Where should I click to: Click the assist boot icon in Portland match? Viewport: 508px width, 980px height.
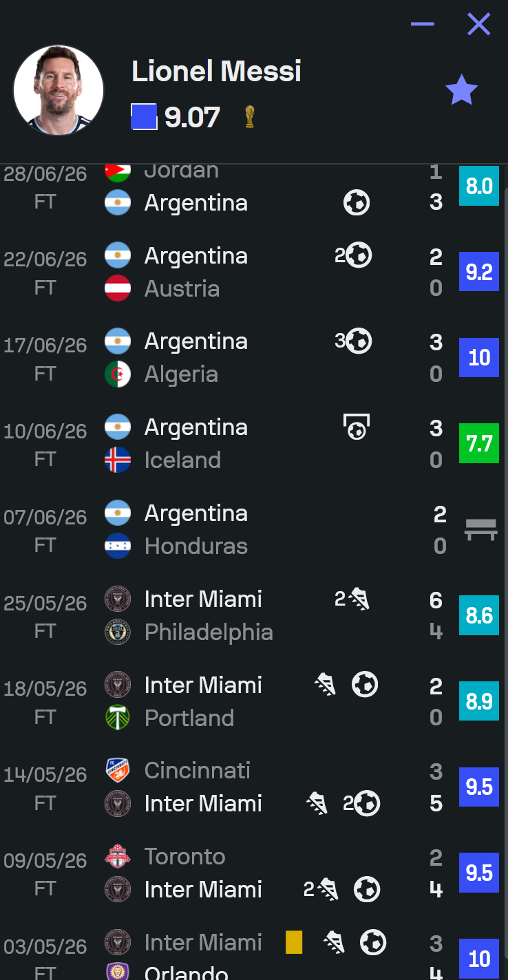(326, 685)
